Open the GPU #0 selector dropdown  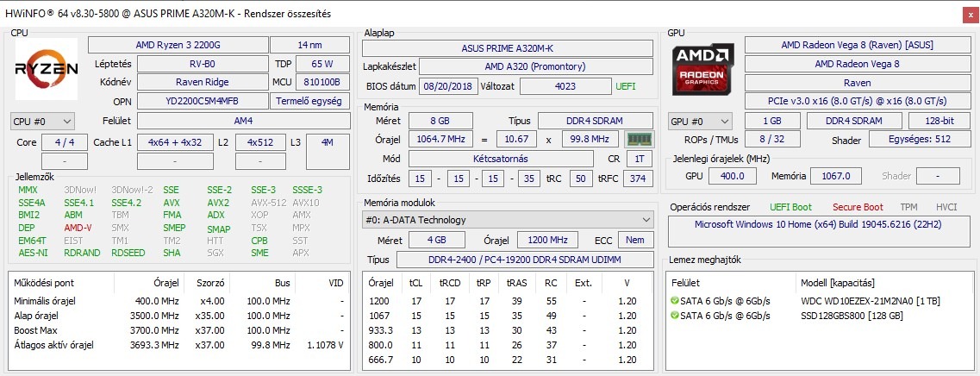tap(700, 122)
